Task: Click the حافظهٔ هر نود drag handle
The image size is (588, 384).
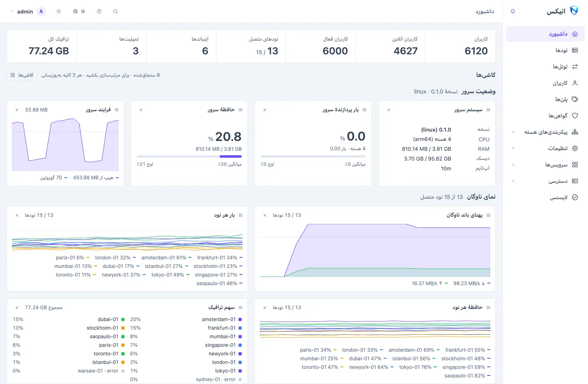Action: (x=488, y=308)
